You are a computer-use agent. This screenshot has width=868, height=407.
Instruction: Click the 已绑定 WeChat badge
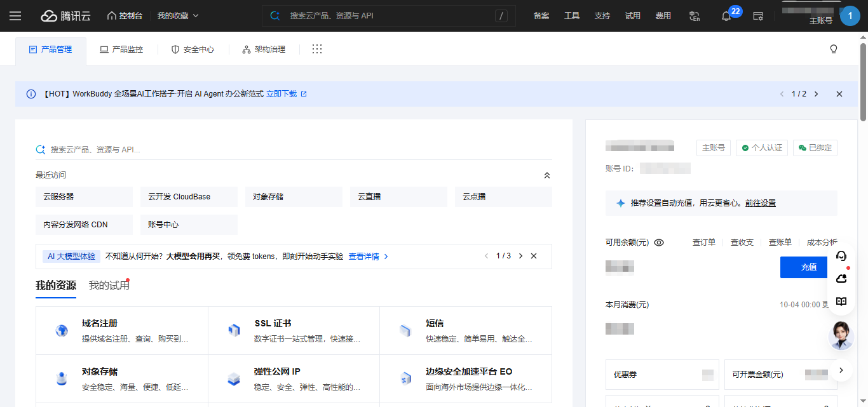[x=815, y=148]
